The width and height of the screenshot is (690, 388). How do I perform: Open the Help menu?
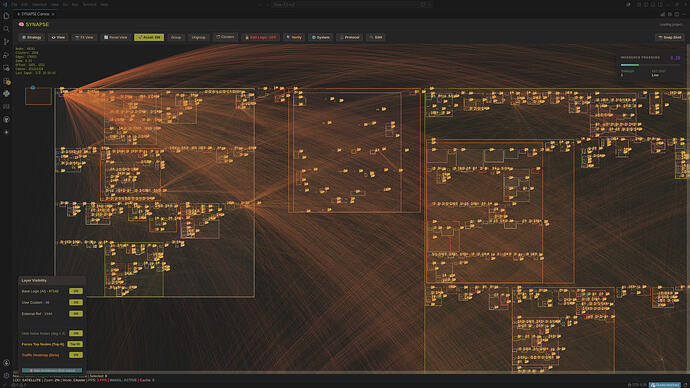pos(104,4)
